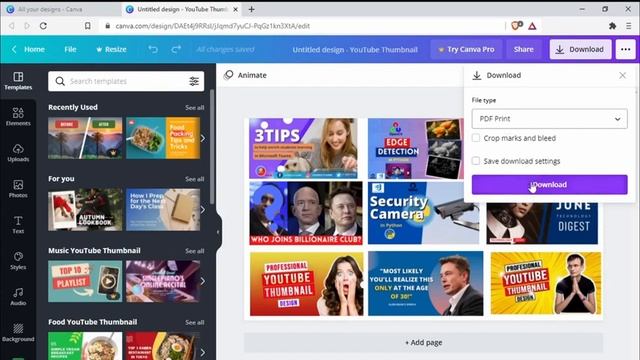Close the Untitled design browser tab
Image resolution: width=640 pixels, height=360 pixels.
[236, 9]
